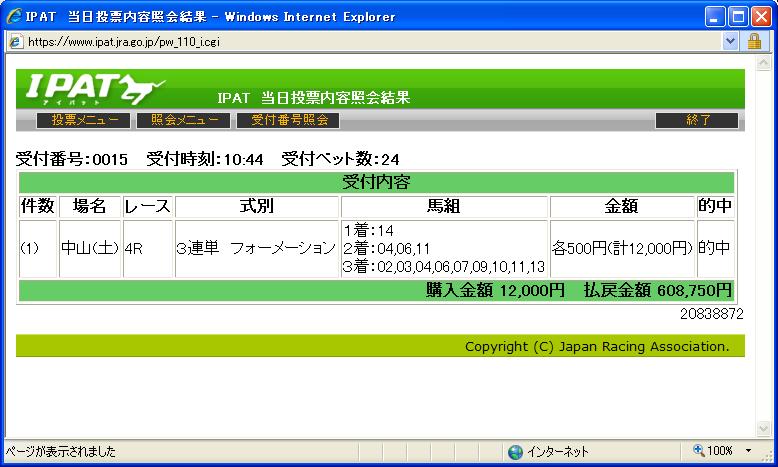
Task: Click the 受付内容 table header
Action: 376,182
